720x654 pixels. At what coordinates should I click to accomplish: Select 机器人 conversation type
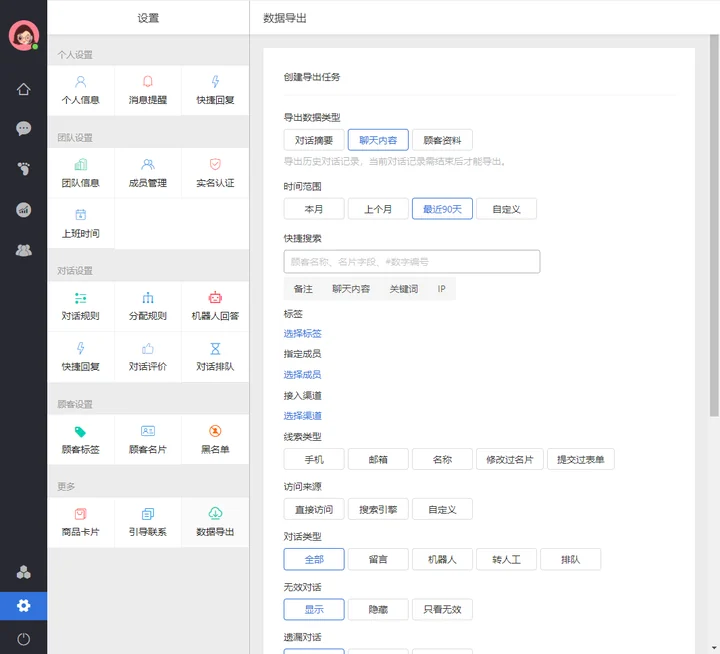click(x=442, y=559)
